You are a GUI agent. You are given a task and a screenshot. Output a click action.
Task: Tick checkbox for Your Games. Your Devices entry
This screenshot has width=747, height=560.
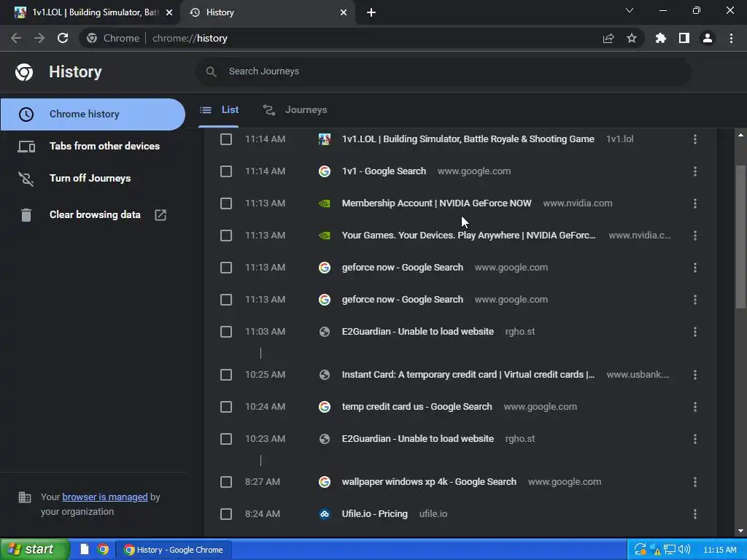pos(226,236)
